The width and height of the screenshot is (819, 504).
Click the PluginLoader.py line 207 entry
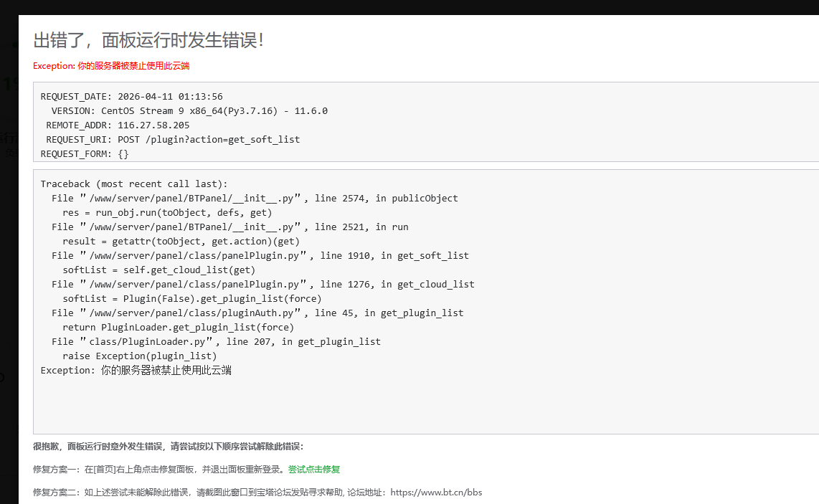[216, 342]
